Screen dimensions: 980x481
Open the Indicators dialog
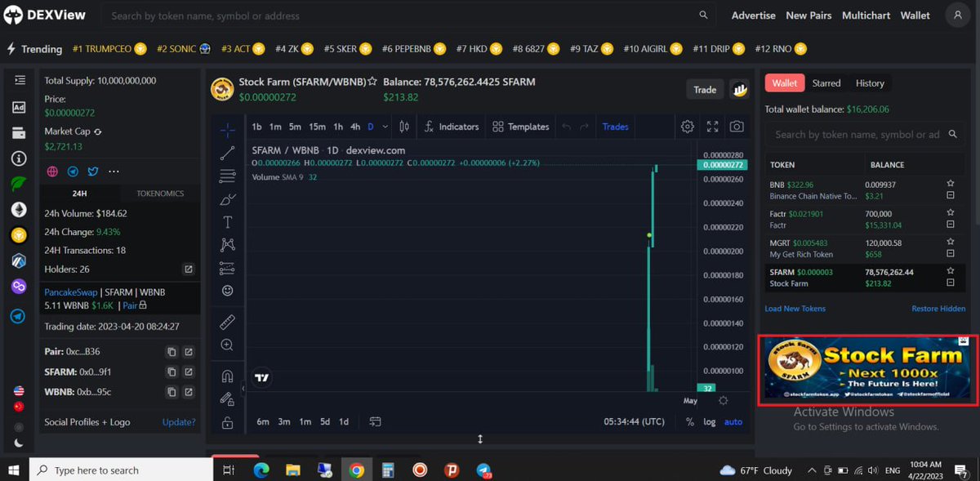tap(451, 127)
